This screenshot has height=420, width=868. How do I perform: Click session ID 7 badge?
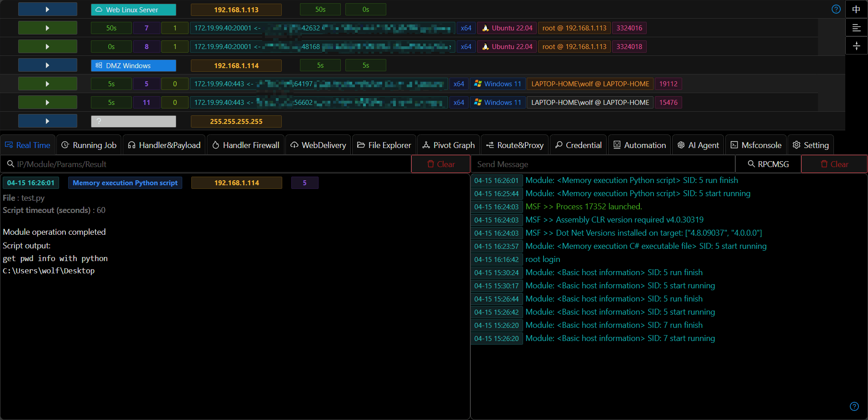click(x=146, y=28)
